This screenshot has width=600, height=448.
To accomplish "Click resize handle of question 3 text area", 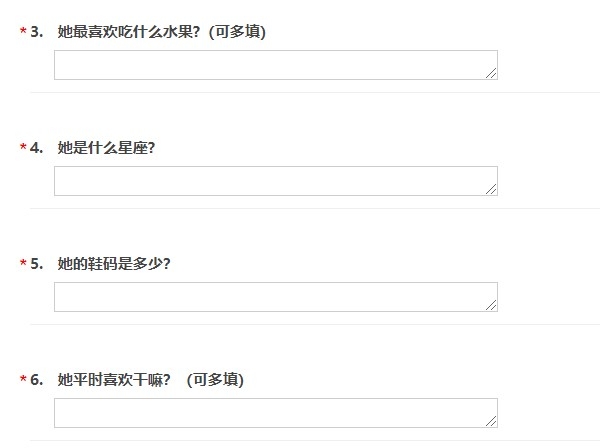I will click(491, 73).
